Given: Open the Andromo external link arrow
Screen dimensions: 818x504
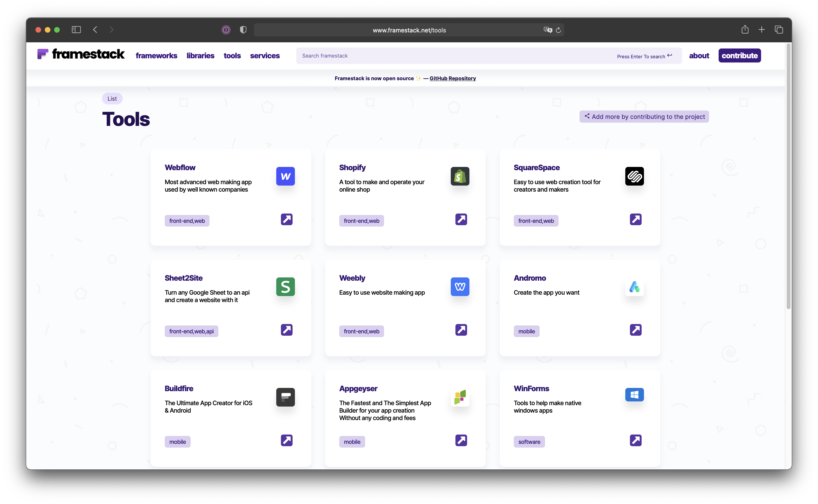Looking at the screenshot, I should [x=636, y=330].
